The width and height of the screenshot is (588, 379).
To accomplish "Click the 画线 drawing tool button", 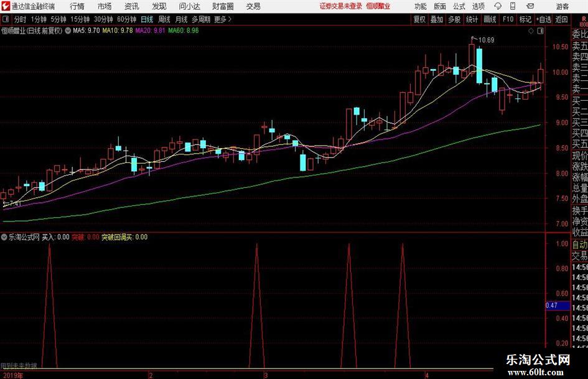I will click(490, 19).
